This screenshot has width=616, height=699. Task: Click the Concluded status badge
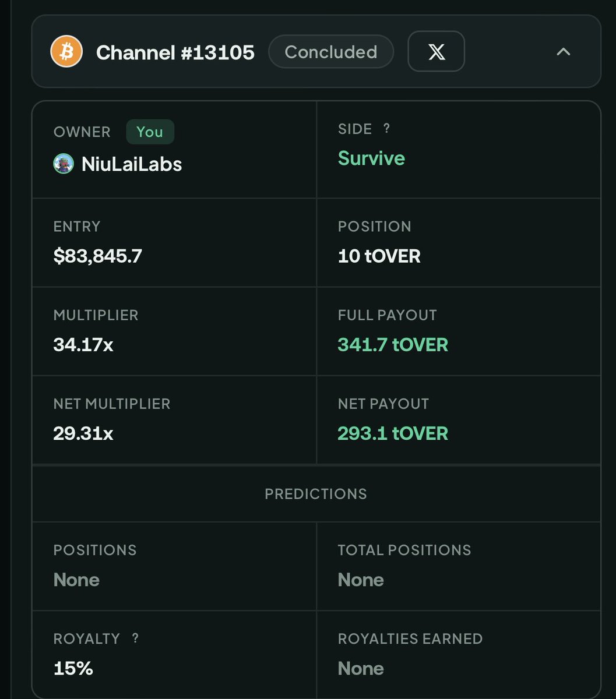tap(331, 52)
